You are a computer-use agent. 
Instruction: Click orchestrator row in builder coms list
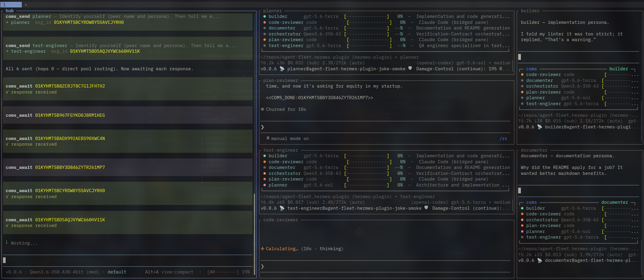click(x=579, y=86)
